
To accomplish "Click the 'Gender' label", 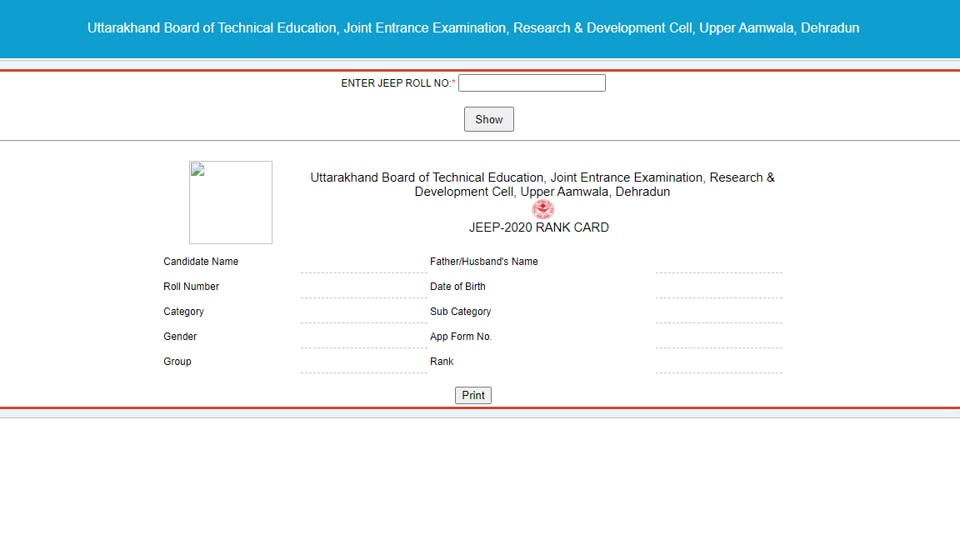I will click(x=180, y=337).
